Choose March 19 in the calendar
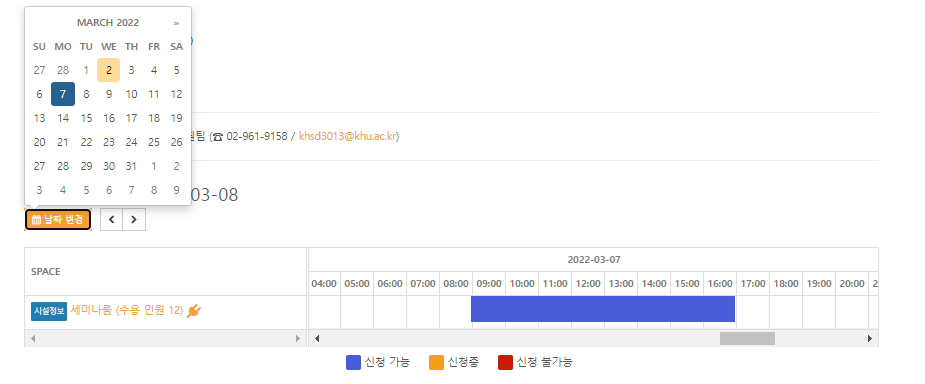Screen dimensions: 925x384 (176, 118)
